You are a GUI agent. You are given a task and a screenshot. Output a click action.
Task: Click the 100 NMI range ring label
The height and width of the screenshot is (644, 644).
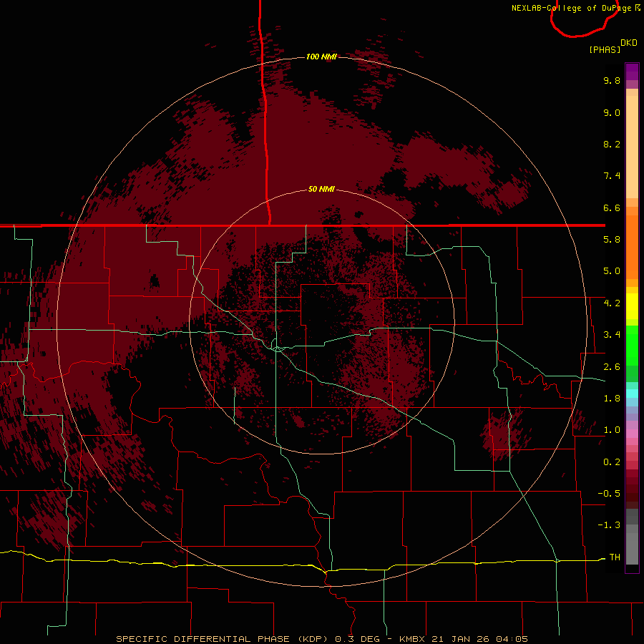[x=321, y=57]
